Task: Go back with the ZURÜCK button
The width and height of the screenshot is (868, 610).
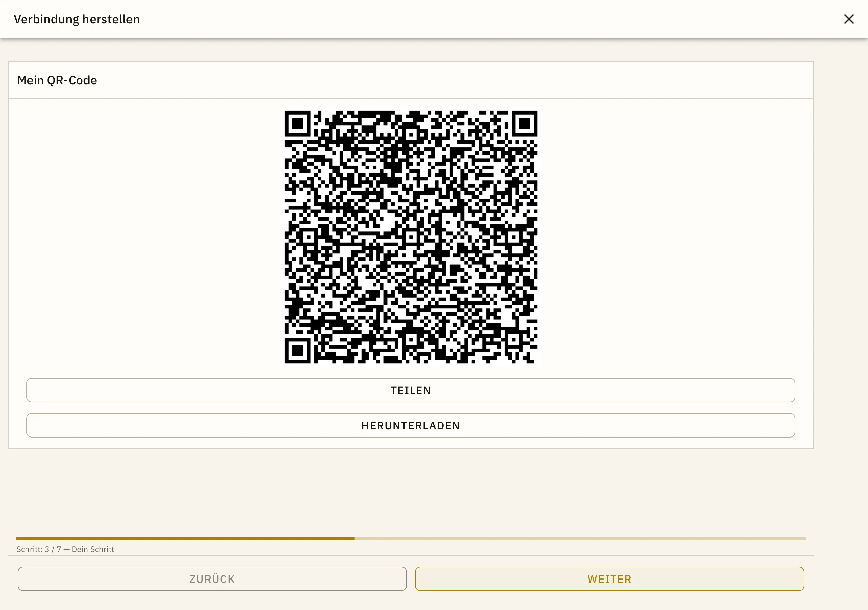Action: (x=212, y=578)
